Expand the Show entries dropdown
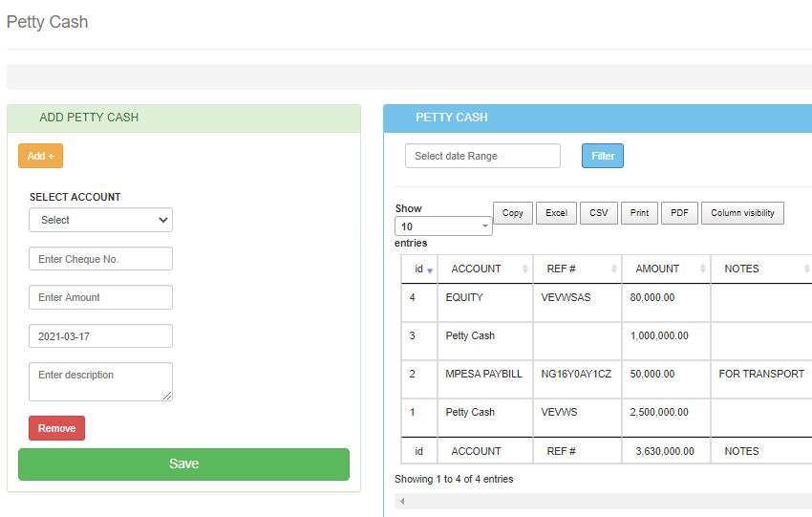The width and height of the screenshot is (812, 517). [x=443, y=226]
